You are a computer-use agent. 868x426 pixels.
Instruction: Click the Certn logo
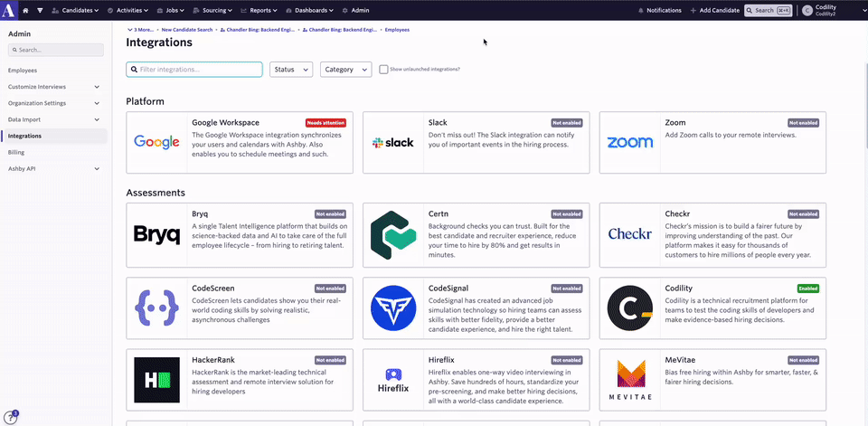(x=393, y=235)
